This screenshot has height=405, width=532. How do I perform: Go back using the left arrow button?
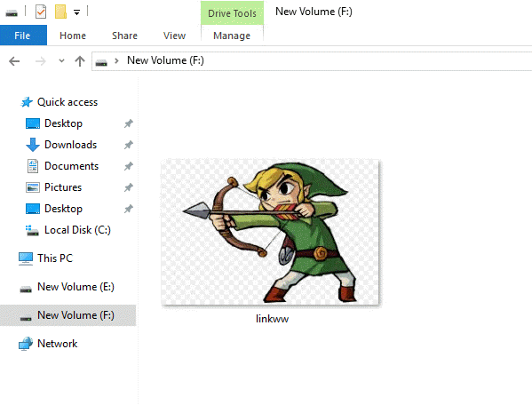(14, 61)
